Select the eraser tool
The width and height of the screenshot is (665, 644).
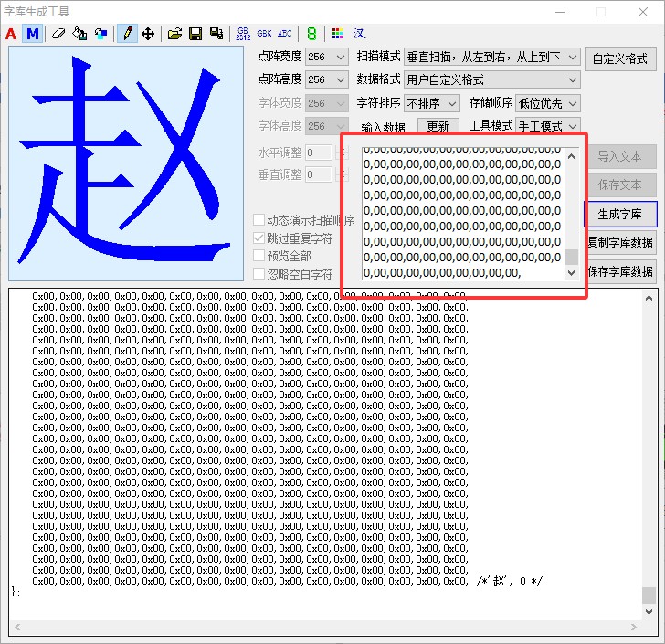coord(58,34)
